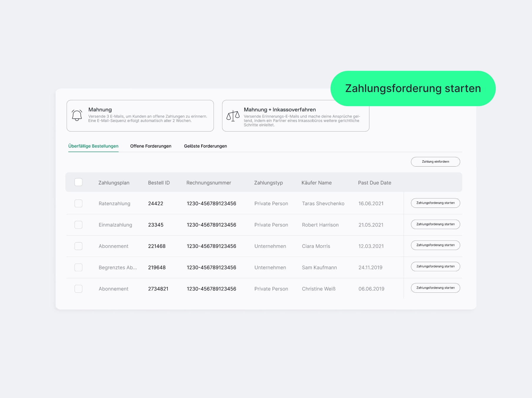Switch to Überfällige Bestellungen tab

(93, 146)
